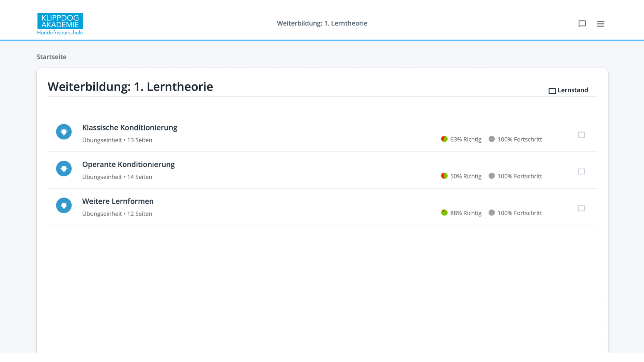Toggle the Lernstand checkbox
Screen dimensions: 644x362
(552, 91)
